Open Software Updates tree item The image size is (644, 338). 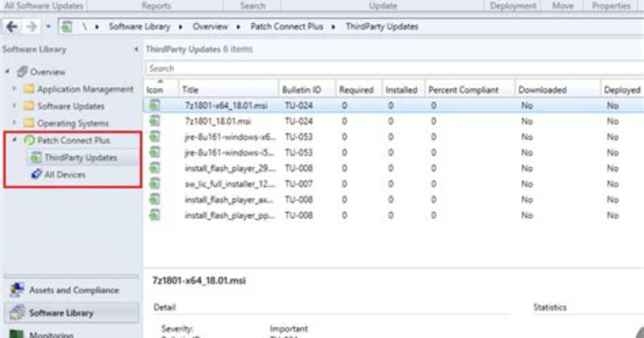pyautogui.click(x=71, y=107)
